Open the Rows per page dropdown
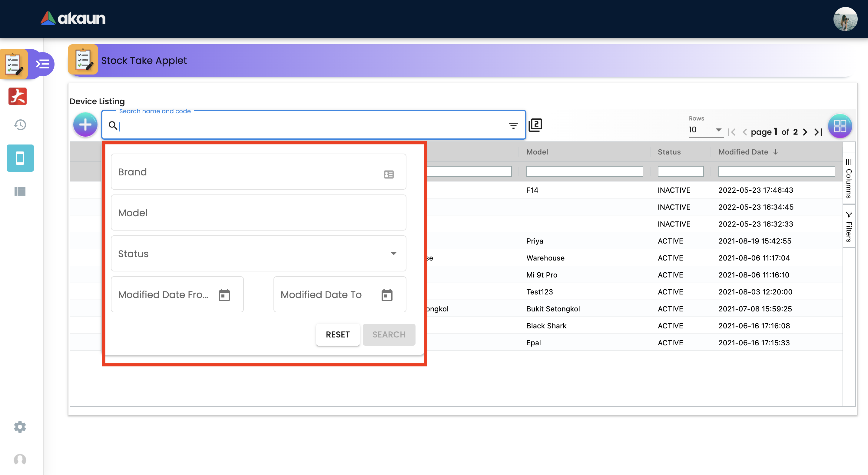 (705, 130)
